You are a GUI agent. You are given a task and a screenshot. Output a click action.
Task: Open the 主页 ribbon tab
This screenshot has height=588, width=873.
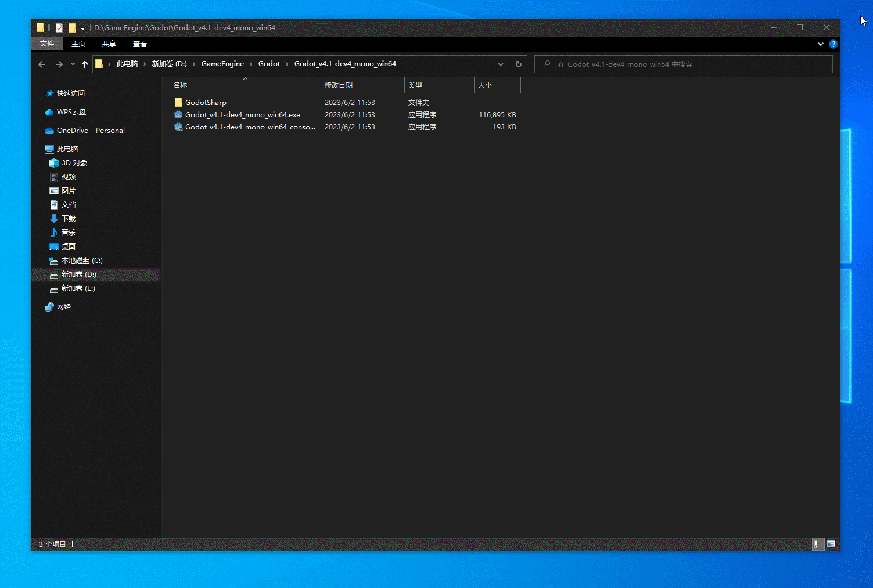78,44
